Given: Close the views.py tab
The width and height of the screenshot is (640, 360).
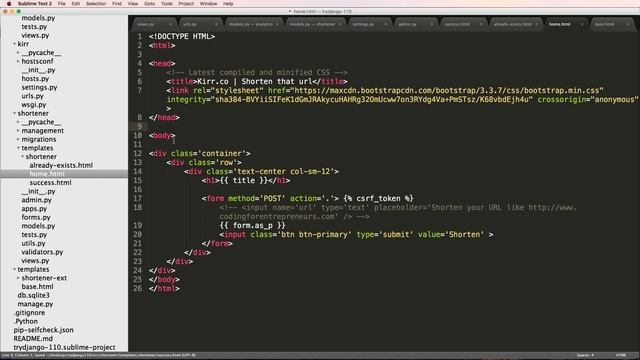Looking at the screenshot, I should click(170, 24).
